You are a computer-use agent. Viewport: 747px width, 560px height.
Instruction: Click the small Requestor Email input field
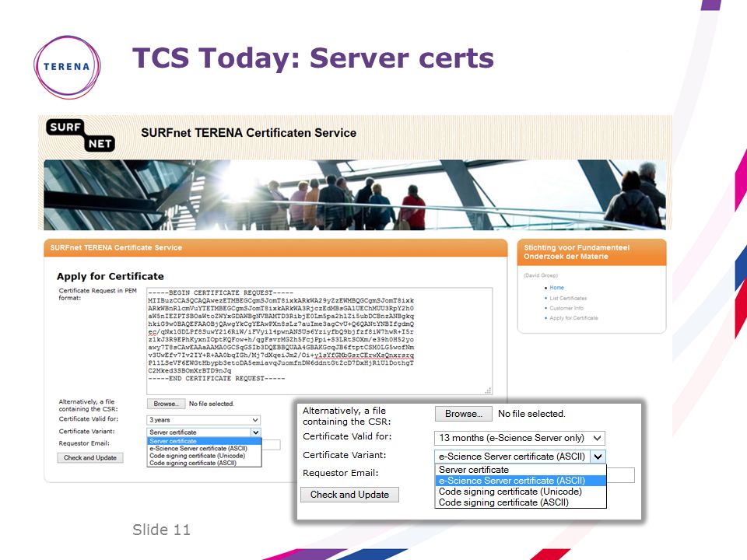271,445
